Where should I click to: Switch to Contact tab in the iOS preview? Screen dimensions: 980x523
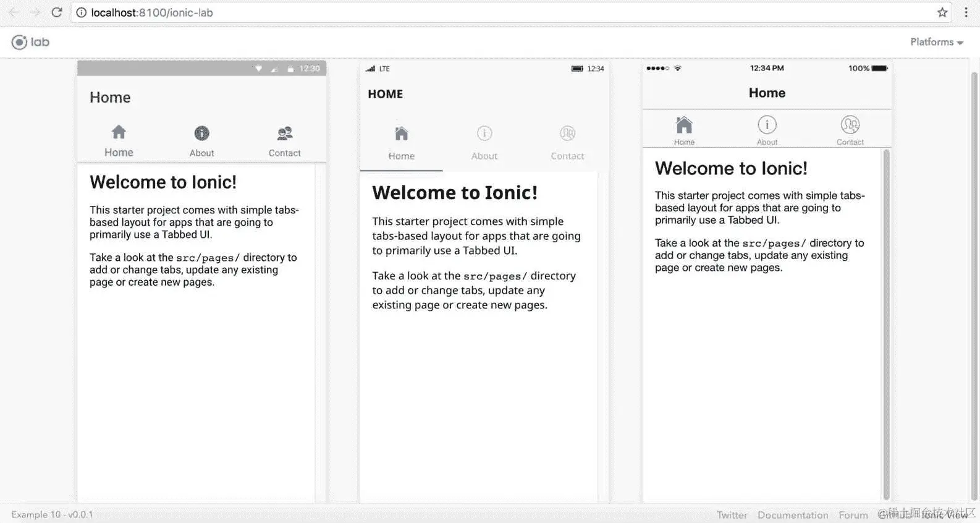point(850,130)
